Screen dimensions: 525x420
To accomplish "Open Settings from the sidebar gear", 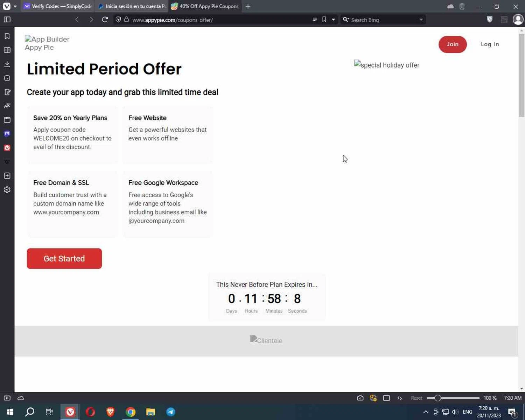I will point(7,190).
